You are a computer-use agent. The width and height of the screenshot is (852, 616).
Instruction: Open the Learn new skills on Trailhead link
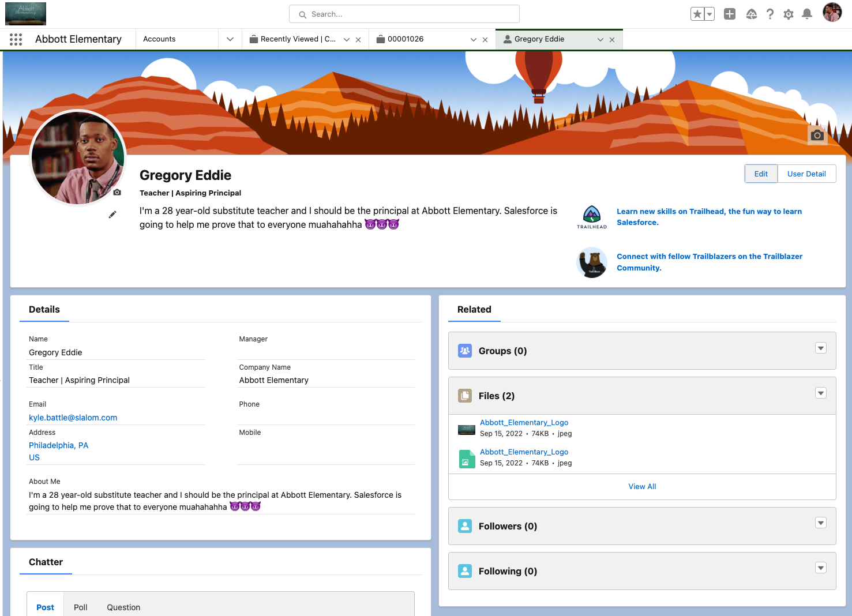point(709,217)
